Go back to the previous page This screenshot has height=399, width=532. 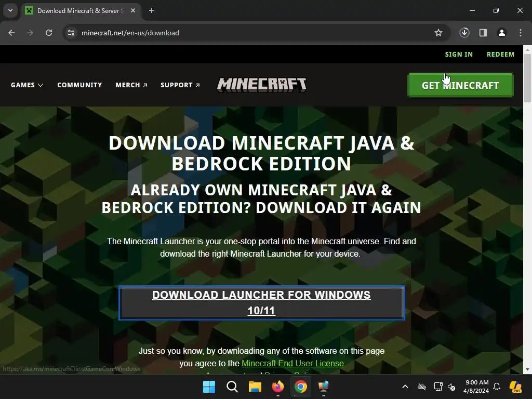pyautogui.click(x=11, y=33)
